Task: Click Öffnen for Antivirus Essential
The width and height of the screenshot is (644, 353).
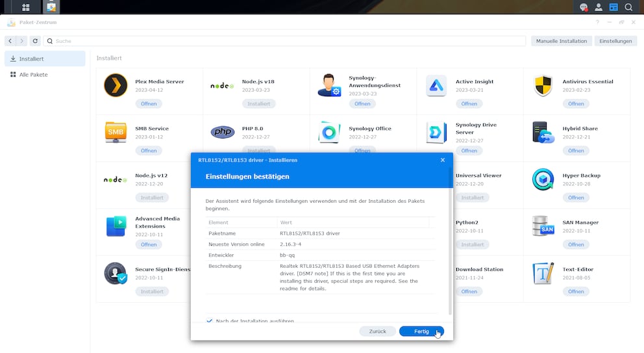Action: (x=576, y=103)
